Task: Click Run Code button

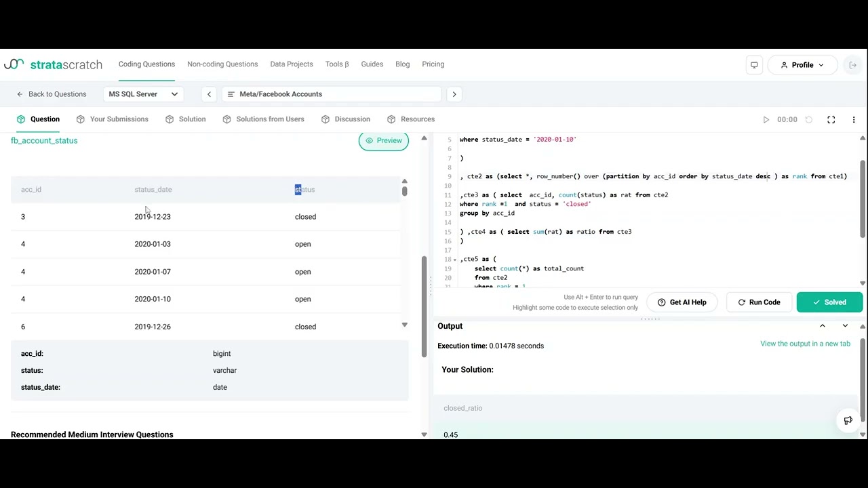Action: point(759,302)
